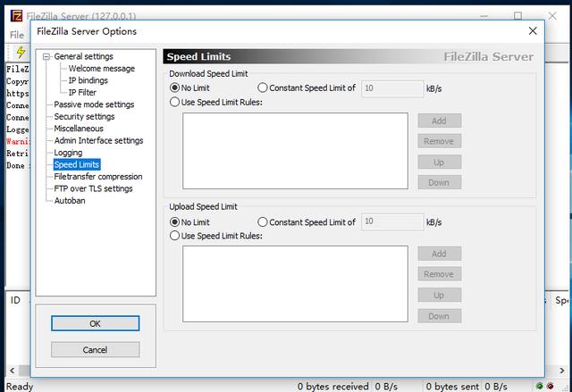Open Security settings page
The height and width of the screenshot is (392, 572).
point(84,117)
